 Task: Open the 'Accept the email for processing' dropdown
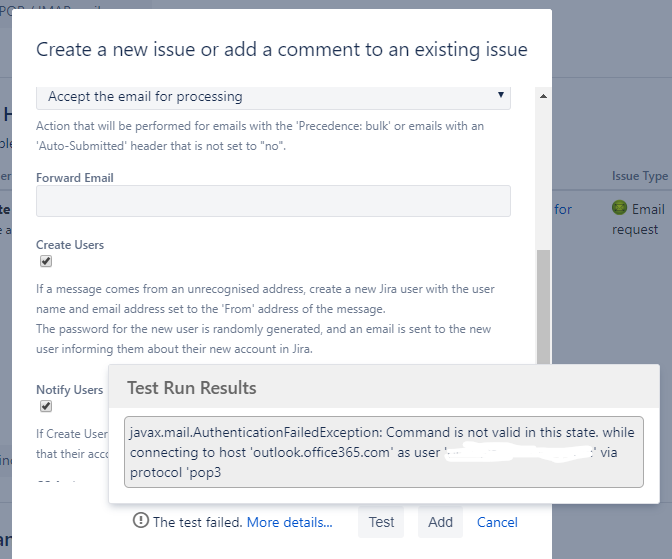(x=273, y=97)
